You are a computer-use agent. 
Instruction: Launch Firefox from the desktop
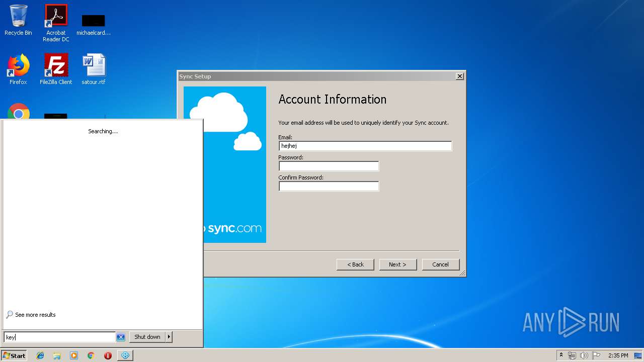pyautogui.click(x=18, y=69)
